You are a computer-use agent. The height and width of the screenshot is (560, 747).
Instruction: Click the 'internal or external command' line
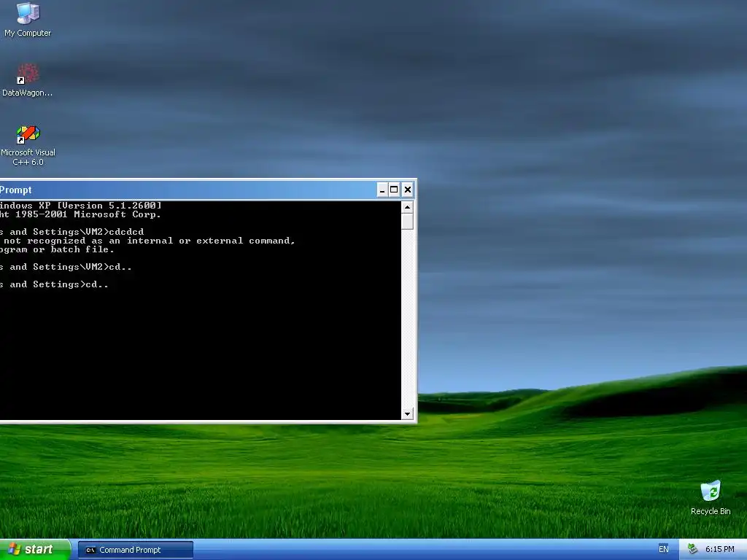point(147,241)
